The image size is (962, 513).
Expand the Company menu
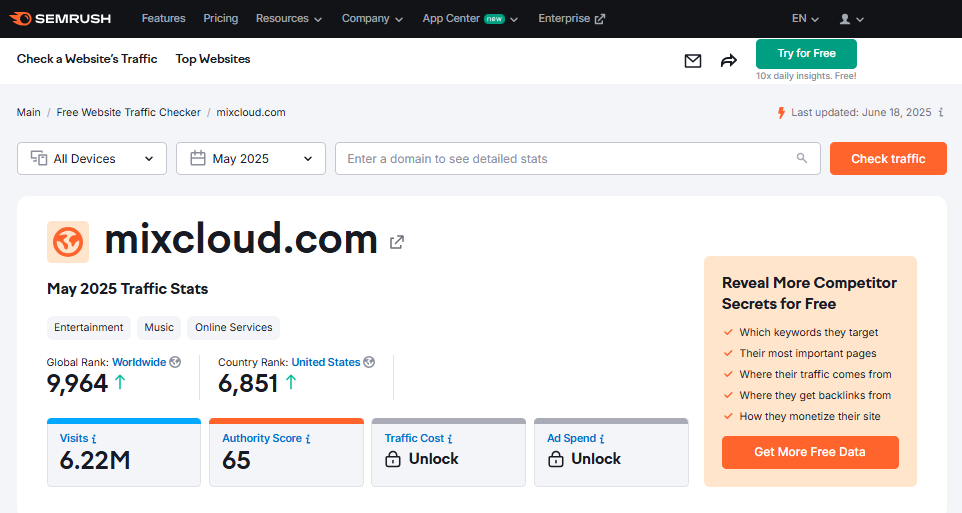[x=372, y=18]
